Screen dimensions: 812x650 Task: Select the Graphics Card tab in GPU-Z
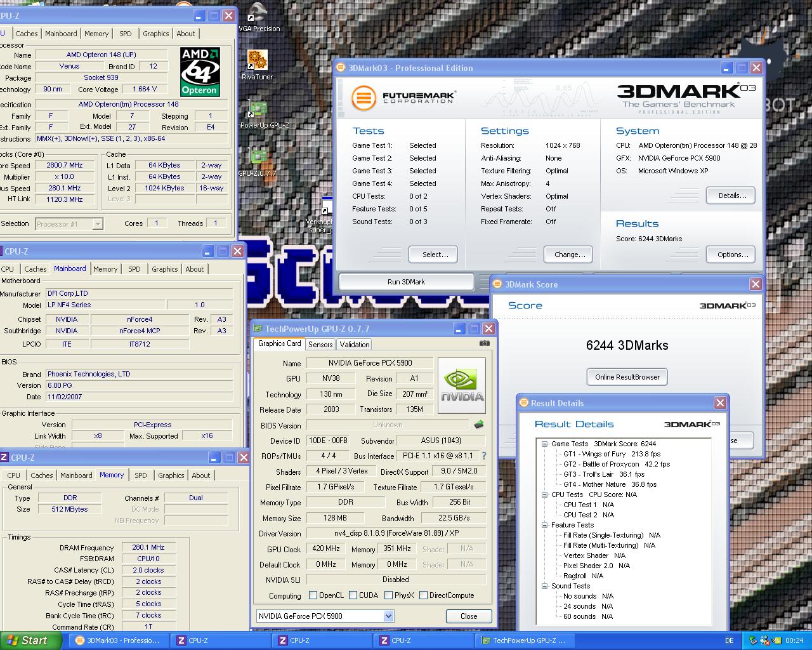pos(279,343)
